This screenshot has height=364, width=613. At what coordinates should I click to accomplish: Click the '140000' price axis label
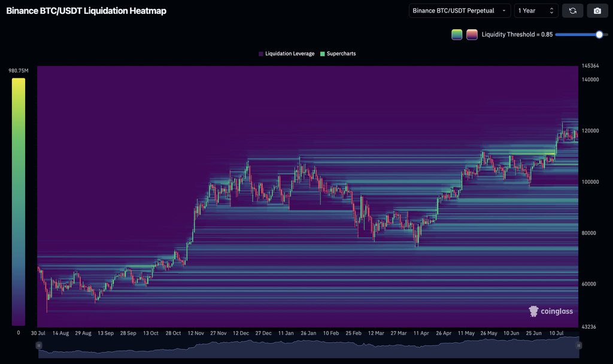coord(590,80)
